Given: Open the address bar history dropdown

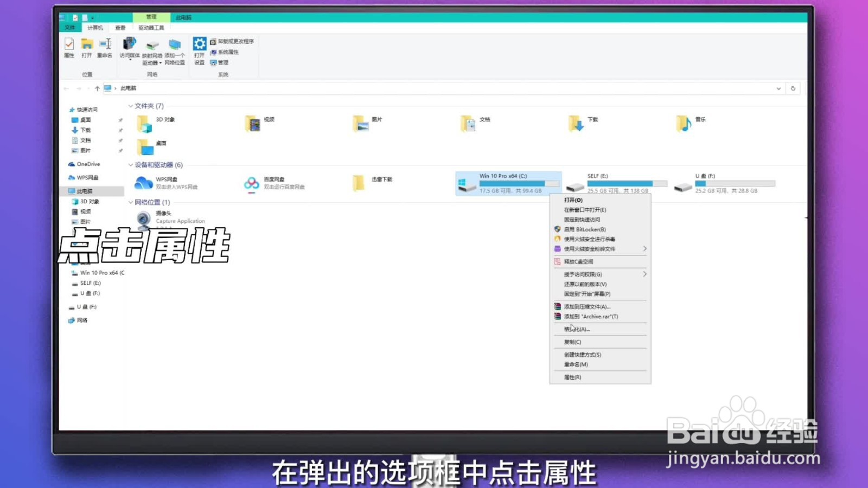Looking at the screenshot, I should point(779,88).
